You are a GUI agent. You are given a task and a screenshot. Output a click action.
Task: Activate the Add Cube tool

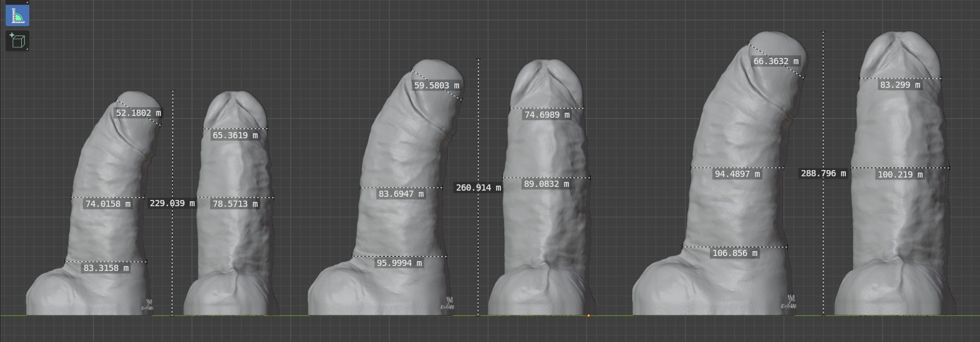coord(17,41)
